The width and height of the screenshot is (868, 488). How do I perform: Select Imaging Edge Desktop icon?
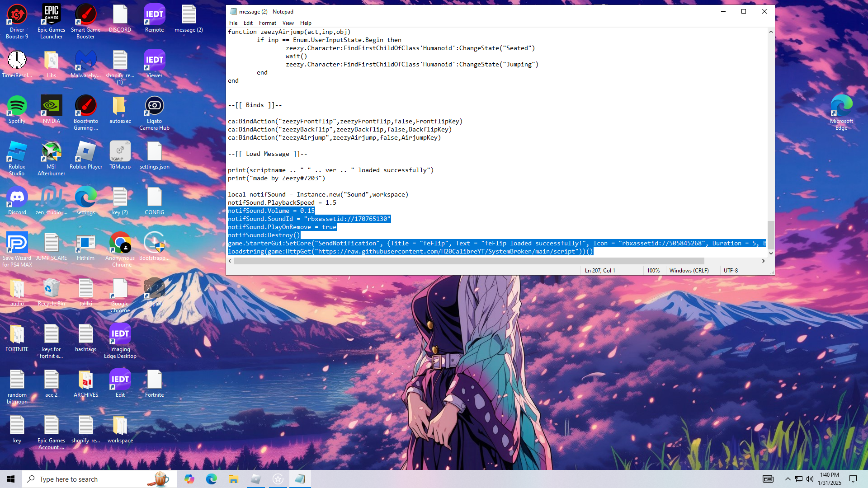coord(120,341)
